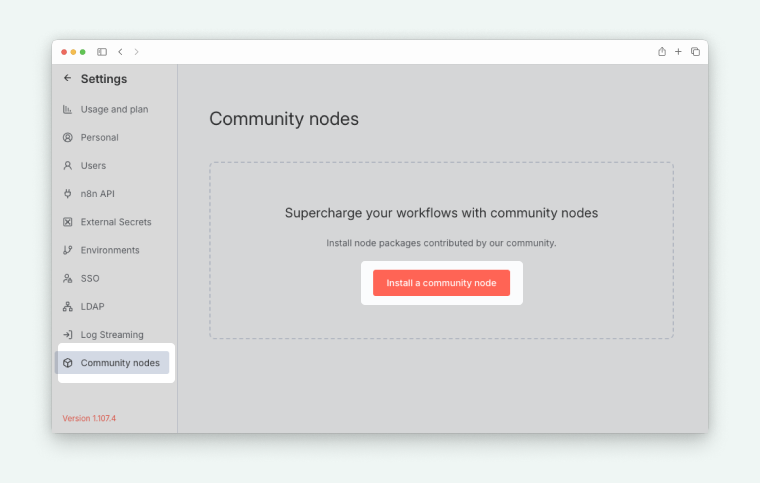Click the LDAP network tree icon

(x=67, y=307)
